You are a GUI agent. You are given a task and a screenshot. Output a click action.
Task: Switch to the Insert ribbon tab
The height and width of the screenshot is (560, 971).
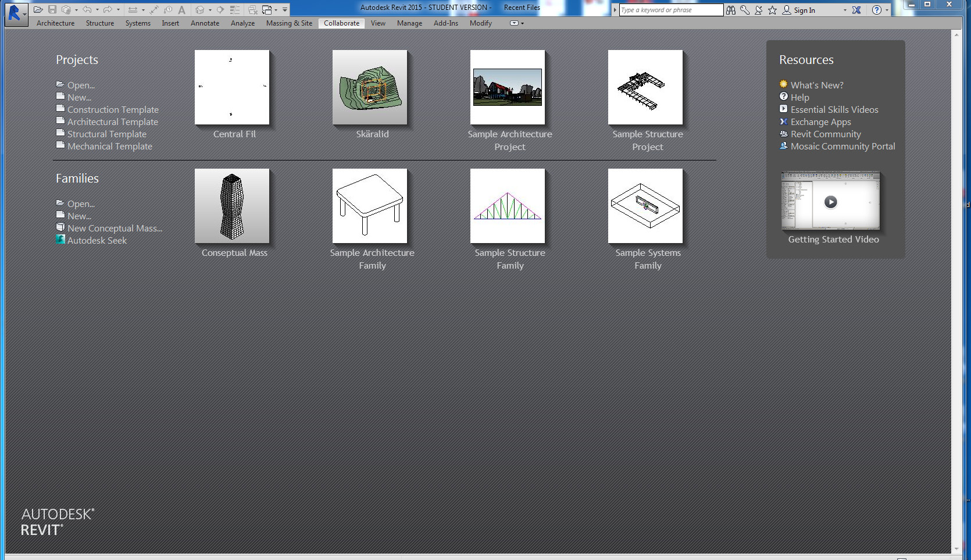tap(170, 23)
